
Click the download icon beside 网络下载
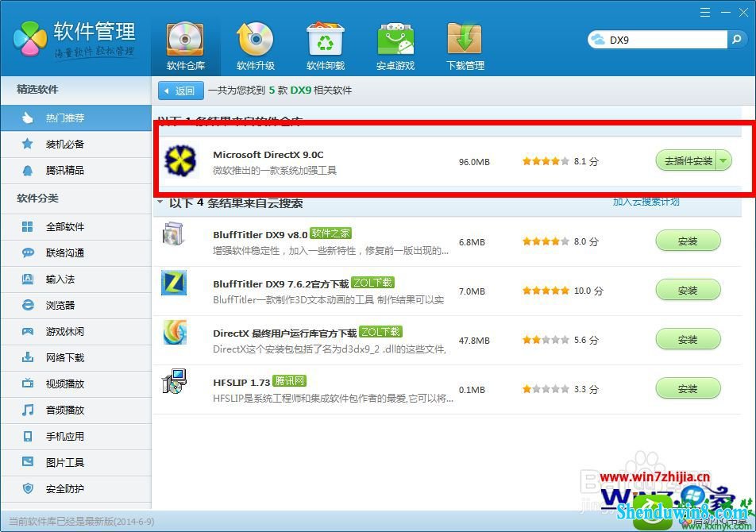tap(28, 357)
